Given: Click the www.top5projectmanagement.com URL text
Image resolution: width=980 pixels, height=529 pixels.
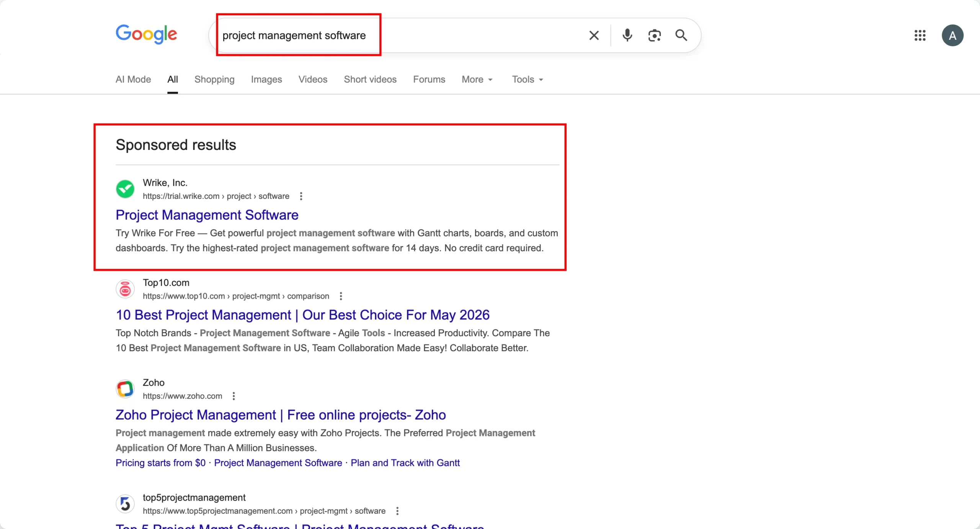Looking at the screenshot, I should (264, 511).
